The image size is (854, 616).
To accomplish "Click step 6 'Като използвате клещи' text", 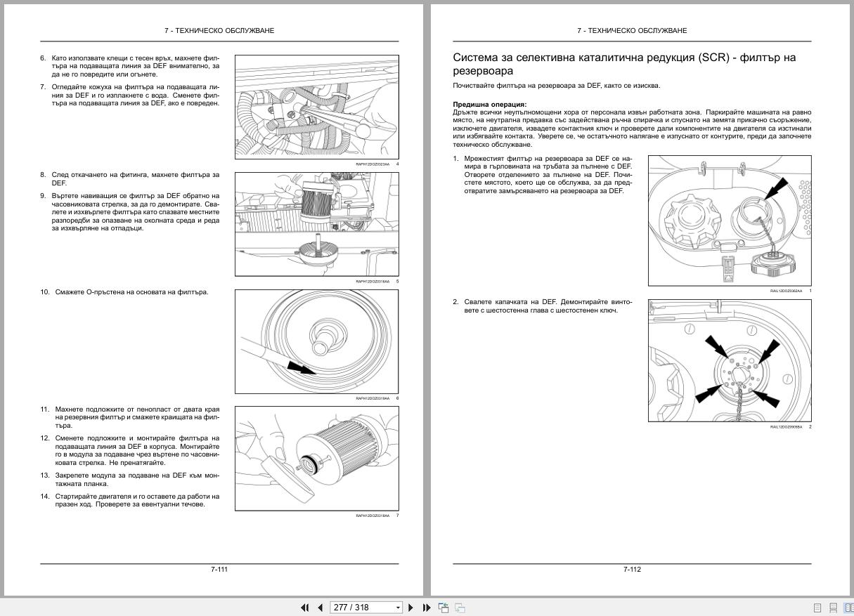I will (x=135, y=65).
